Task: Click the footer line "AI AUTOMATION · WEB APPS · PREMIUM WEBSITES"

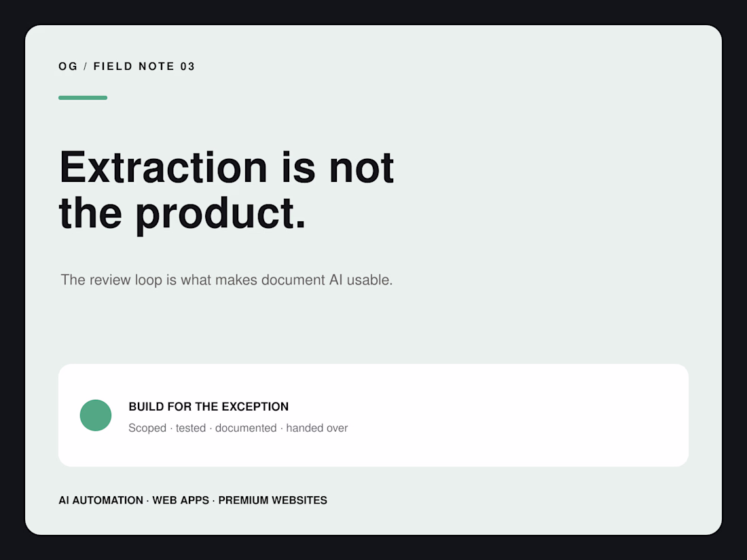Action: pyautogui.click(x=193, y=500)
